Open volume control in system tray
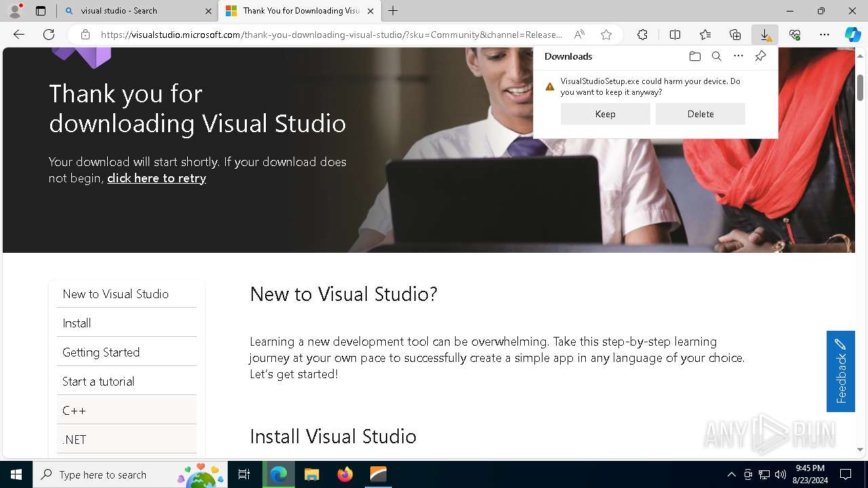868x488 pixels. (781, 474)
